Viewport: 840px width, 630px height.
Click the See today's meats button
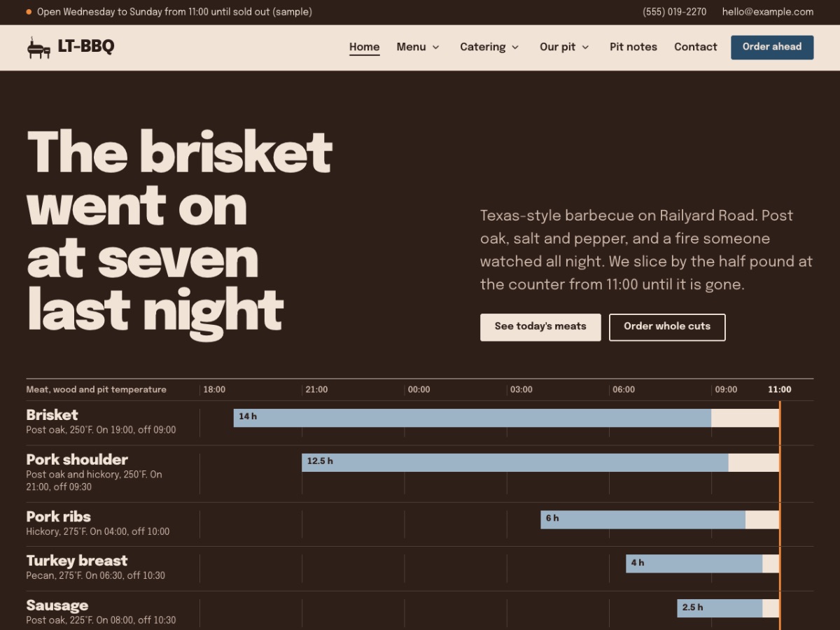(x=540, y=327)
